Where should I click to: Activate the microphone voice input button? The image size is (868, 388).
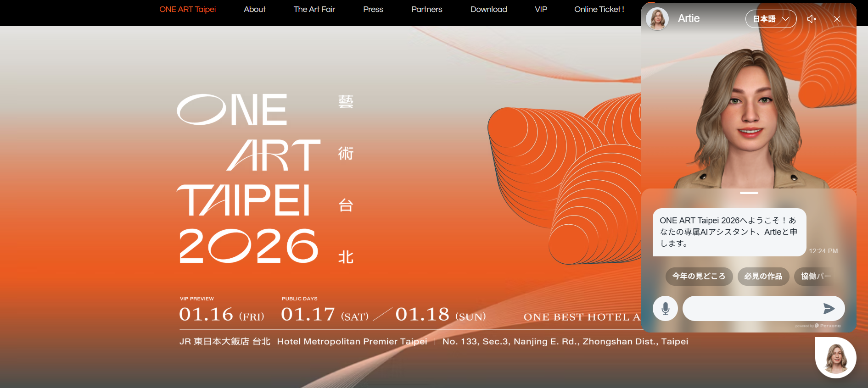point(666,308)
